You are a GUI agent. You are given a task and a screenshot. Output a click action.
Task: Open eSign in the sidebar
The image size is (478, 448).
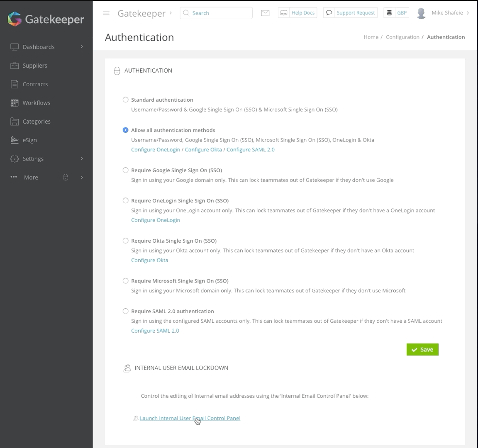pos(29,140)
